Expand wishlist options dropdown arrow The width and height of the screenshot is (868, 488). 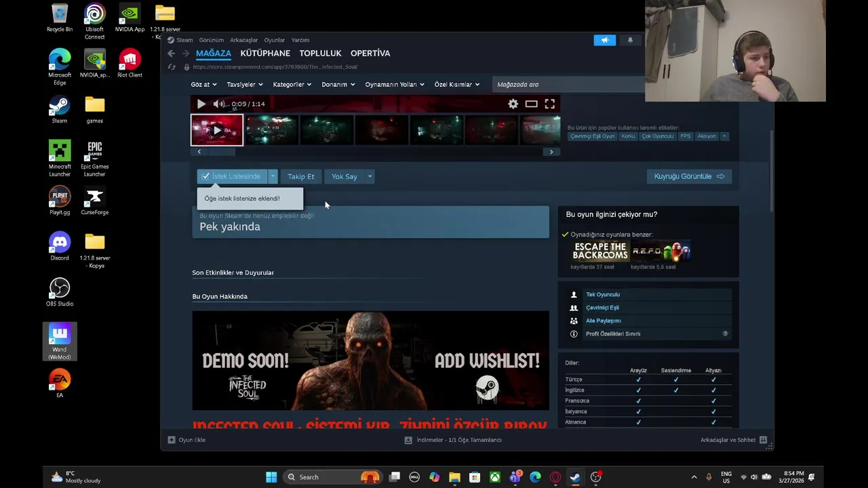point(273,176)
